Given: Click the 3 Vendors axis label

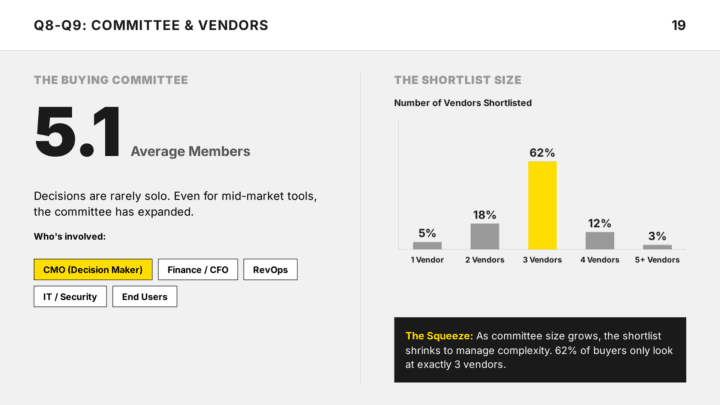Looking at the screenshot, I should (x=542, y=260).
